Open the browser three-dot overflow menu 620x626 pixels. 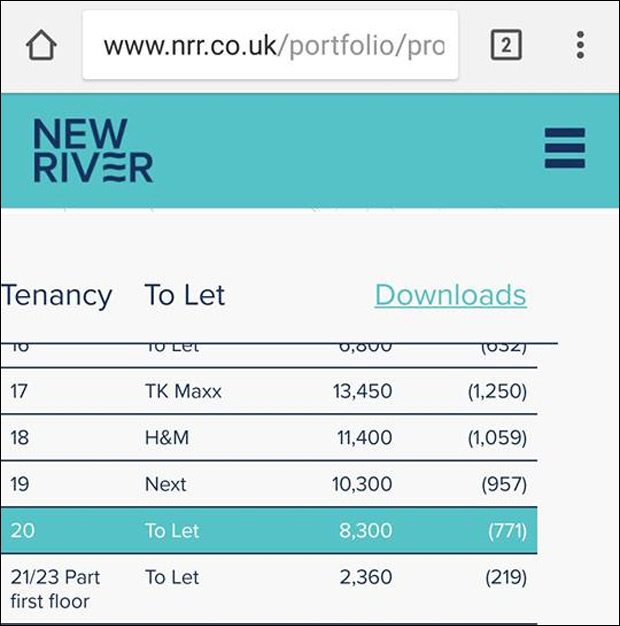pos(580,45)
